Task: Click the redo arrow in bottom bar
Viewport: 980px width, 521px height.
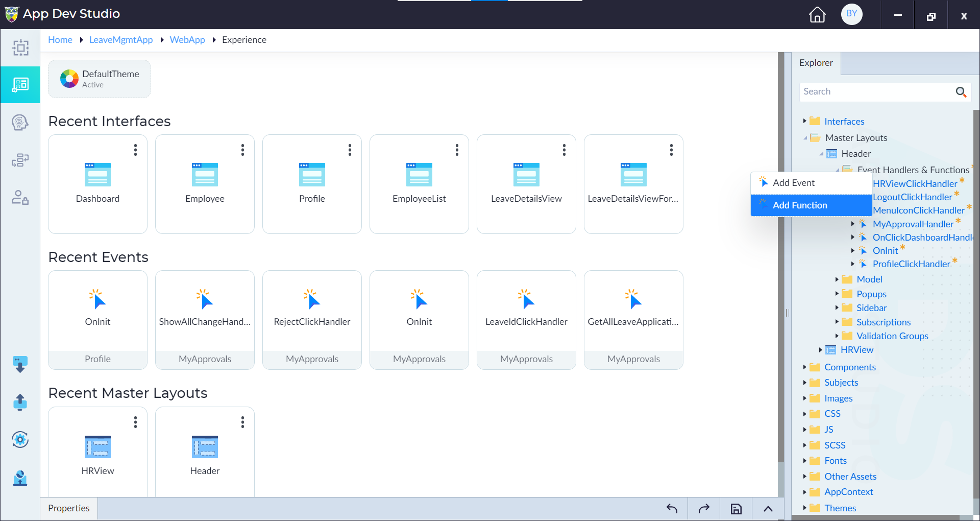Action: click(x=704, y=509)
